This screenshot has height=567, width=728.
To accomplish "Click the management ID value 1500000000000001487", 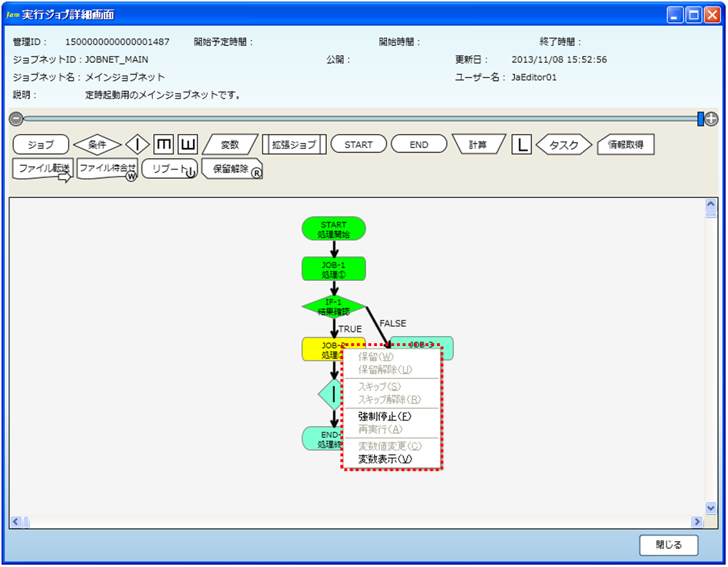I will [x=117, y=41].
